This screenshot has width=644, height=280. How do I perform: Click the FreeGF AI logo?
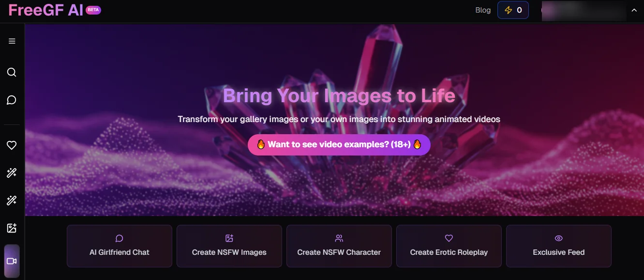point(46,10)
